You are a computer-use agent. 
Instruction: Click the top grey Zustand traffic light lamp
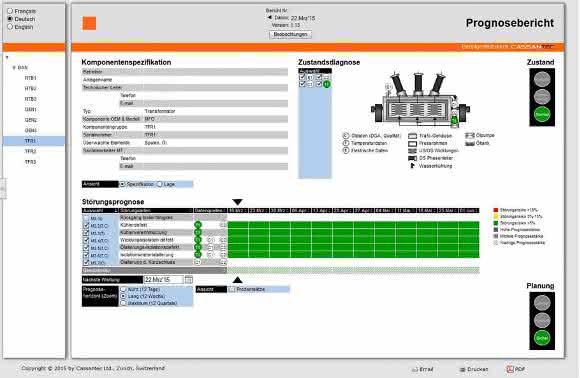[x=542, y=79]
